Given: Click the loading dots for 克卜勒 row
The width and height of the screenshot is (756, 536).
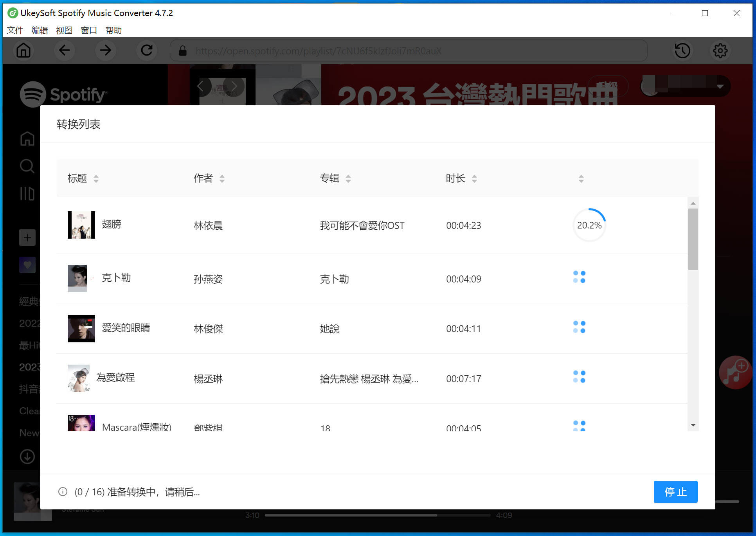Looking at the screenshot, I should (579, 277).
